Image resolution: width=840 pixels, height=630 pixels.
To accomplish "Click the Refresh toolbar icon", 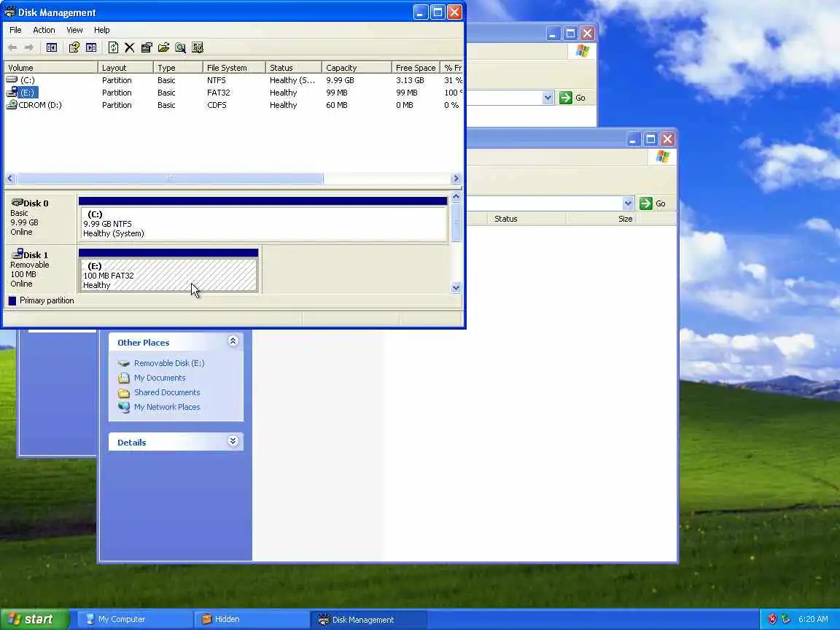I will (x=113, y=47).
